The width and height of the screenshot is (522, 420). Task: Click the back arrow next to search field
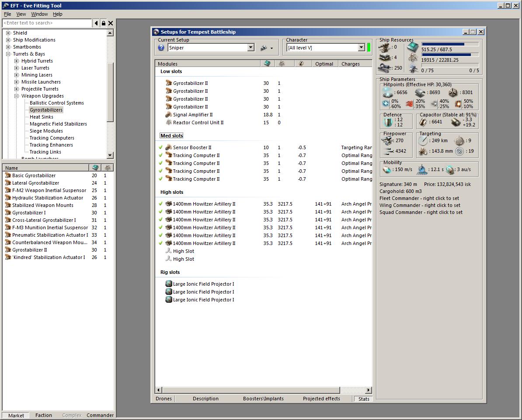[x=96, y=23]
